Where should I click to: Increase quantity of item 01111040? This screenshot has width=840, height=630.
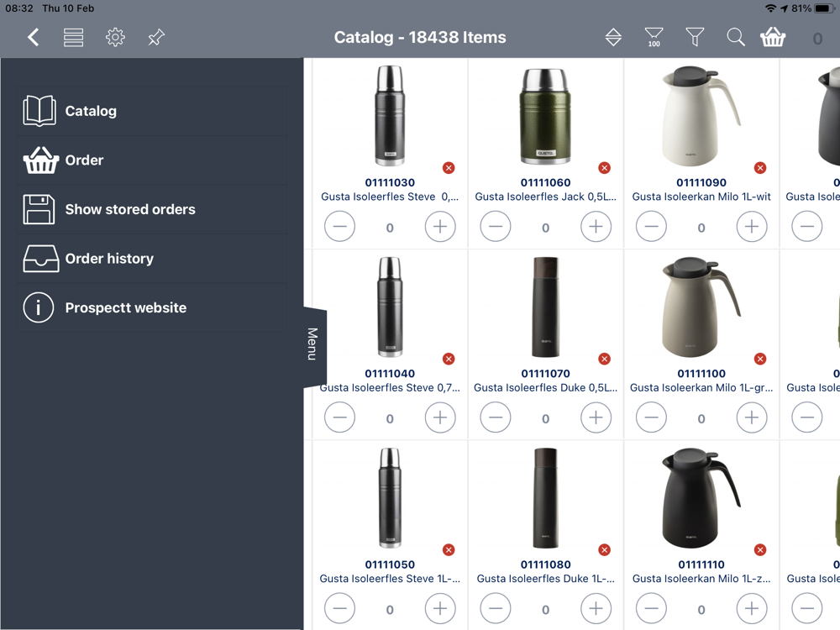pos(440,417)
